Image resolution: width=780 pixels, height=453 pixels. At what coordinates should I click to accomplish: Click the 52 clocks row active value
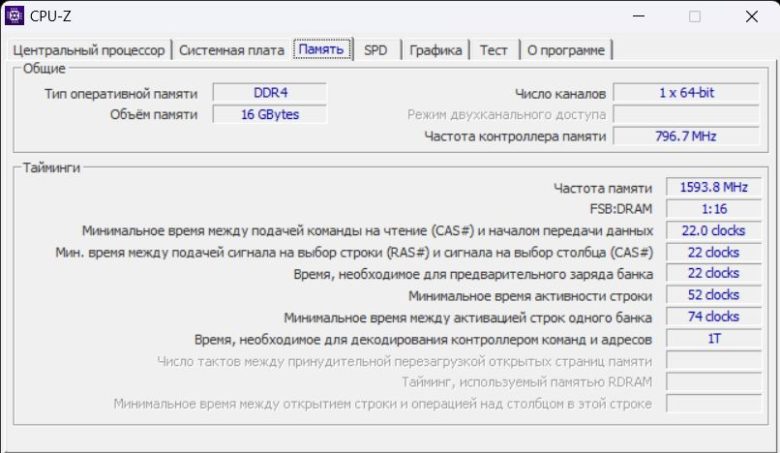click(714, 295)
